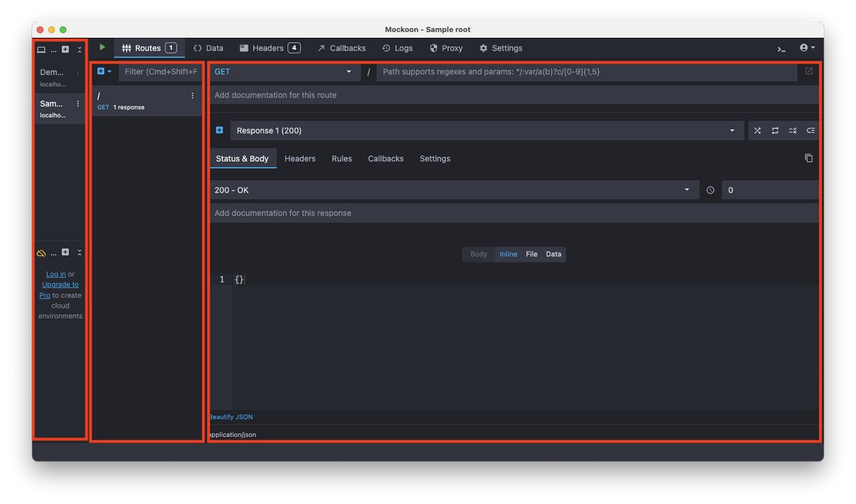Click the yellow cloud-off icon
856x504 pixels.
click(41, 253)
